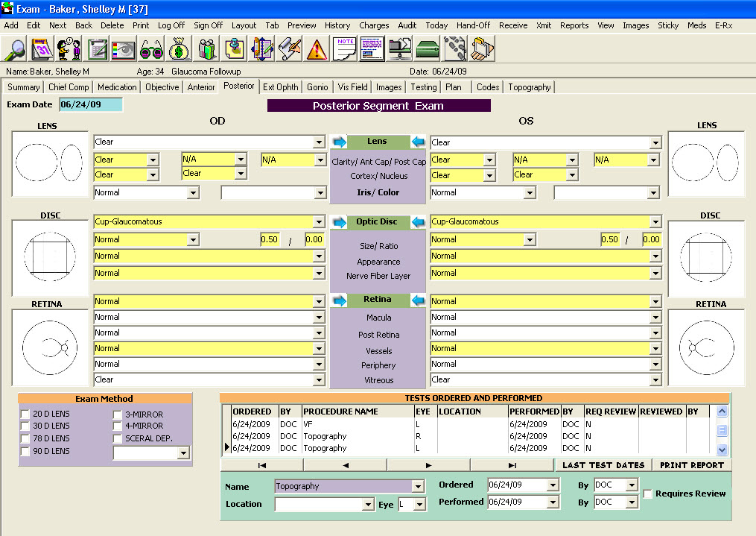Click the OD LENS diagram drawing
This screenshot has height=536, width=756.
50,164
